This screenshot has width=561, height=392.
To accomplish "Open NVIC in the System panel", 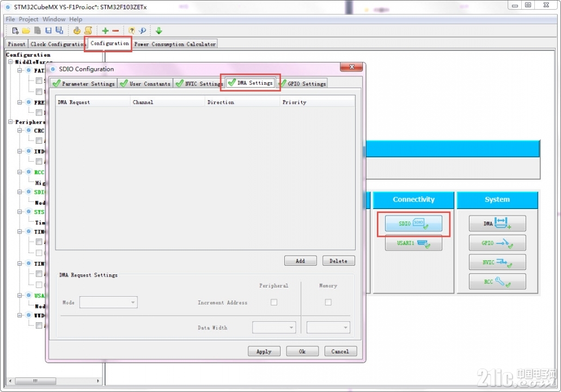I will (x=497, y=262).
